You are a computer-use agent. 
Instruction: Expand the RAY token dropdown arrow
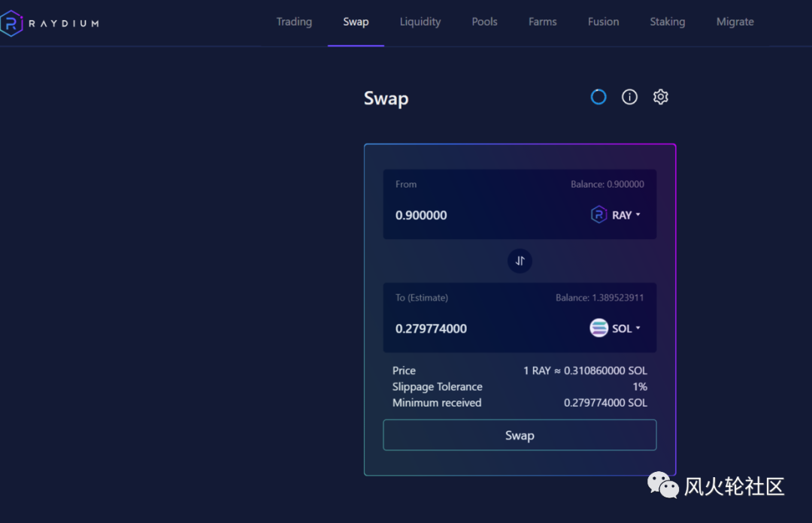638,214
